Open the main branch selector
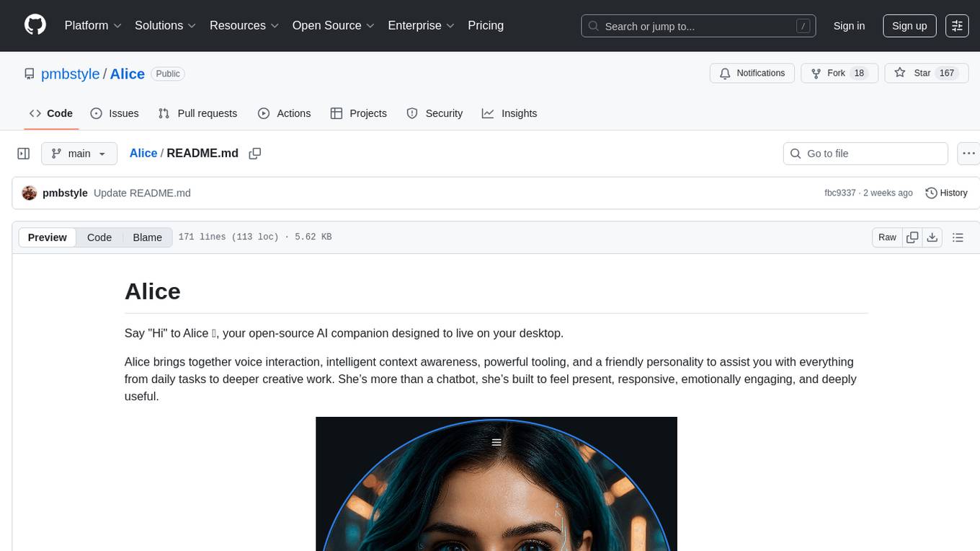 click(x=79, y=154)
